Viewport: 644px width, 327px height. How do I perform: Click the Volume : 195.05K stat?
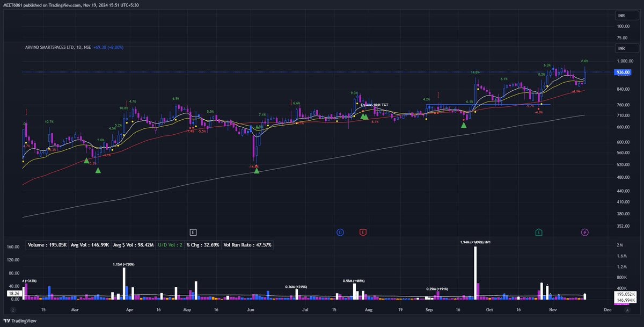coord(48,245)
